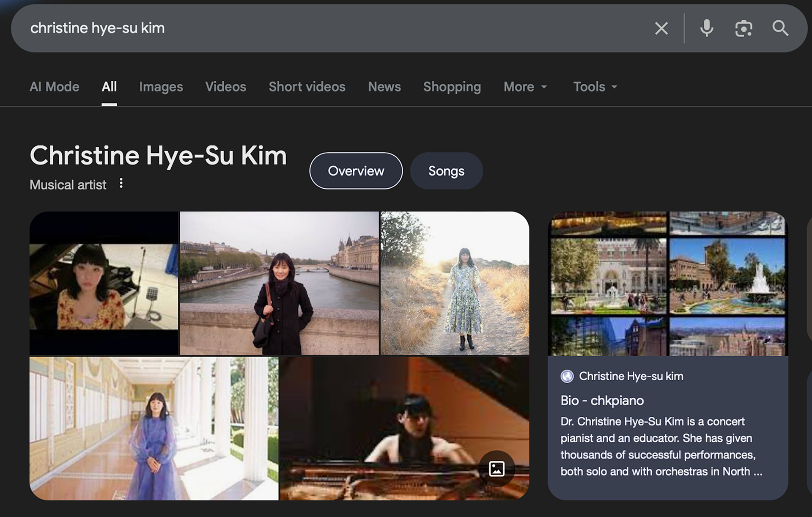The width and height of the screenshot is (812, 517).
Task: Click the magnifying glass search icon
Action: pyautogui.click(x=780, y=28)
